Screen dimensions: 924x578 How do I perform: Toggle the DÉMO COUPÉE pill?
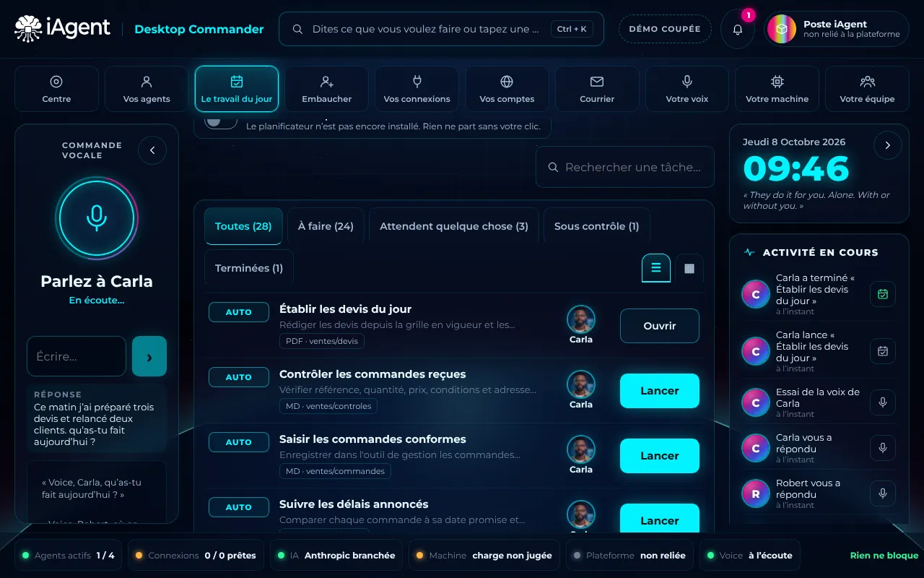coord(665,29)
